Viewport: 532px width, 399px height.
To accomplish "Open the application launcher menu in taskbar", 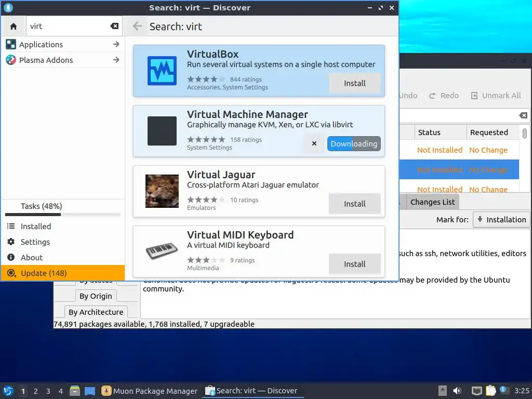I will click(x=8, y=391).
